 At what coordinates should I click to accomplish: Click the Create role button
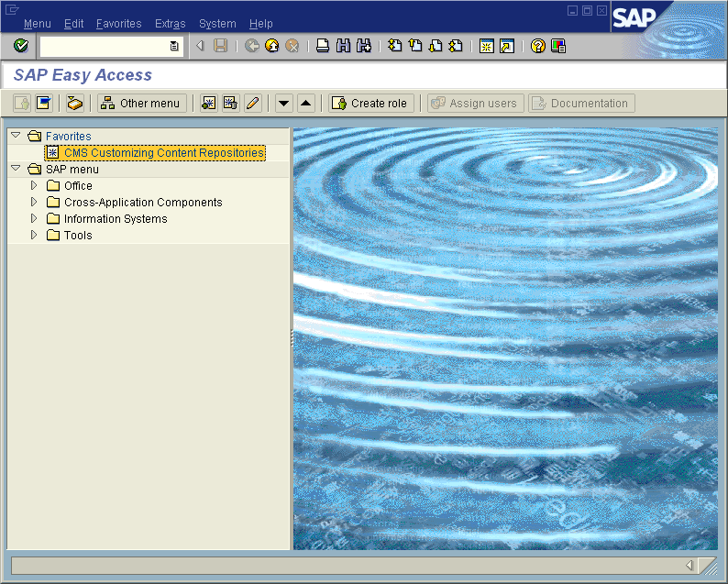click(370, 104)
